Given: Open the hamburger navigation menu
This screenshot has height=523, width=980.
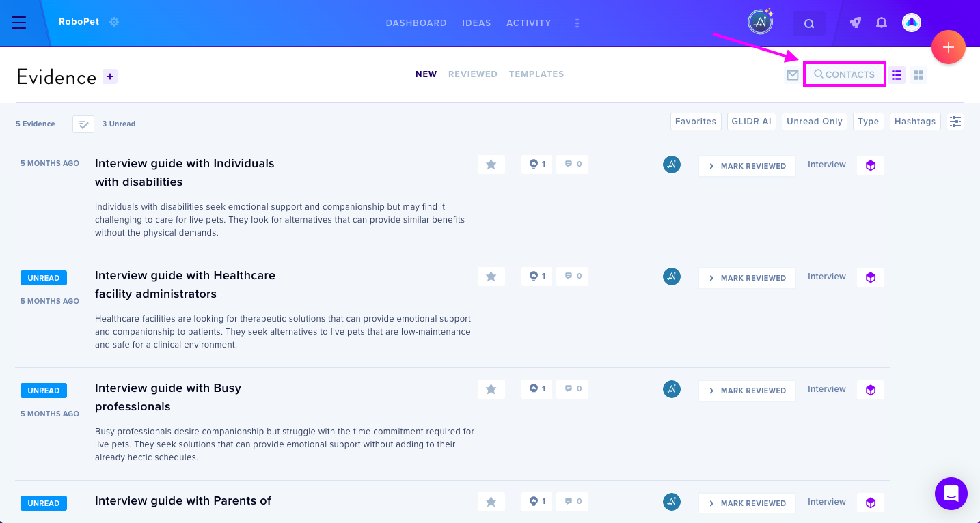Looking at the screenshot, I should point(19,23).
